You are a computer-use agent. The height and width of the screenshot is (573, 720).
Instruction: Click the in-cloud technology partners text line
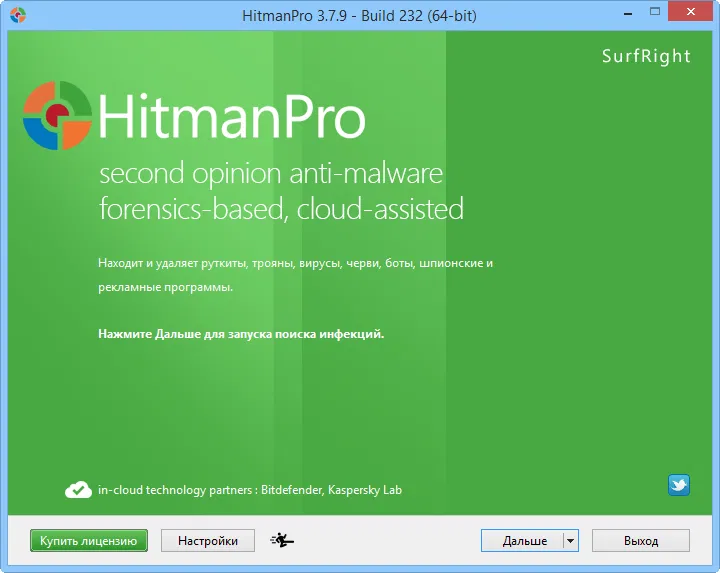click(250, 490)
